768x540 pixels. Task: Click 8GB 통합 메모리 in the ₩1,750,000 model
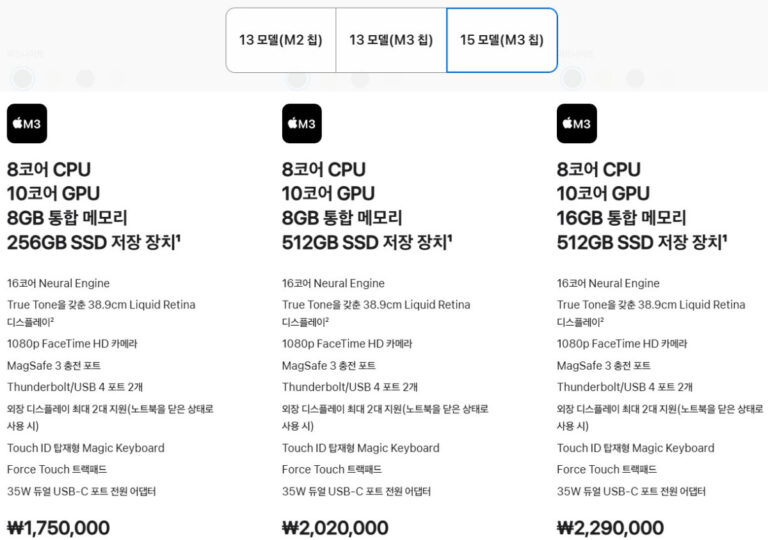[x=67, y=218]
